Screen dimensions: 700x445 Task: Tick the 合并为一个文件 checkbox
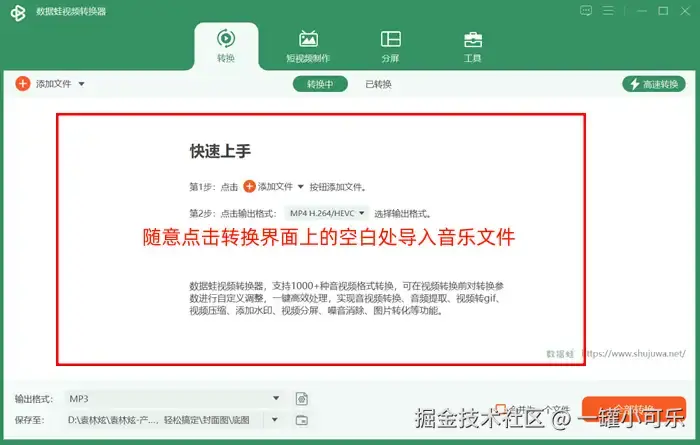click(500, 408)
